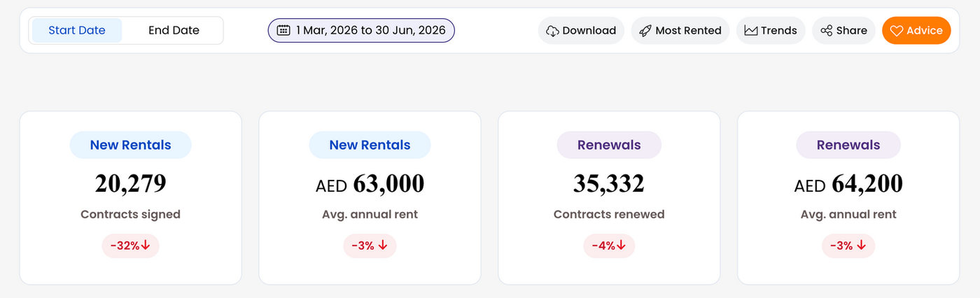Click the share nodes icon
The width and height of the screenshot is (980, 298).
(827, 31)
